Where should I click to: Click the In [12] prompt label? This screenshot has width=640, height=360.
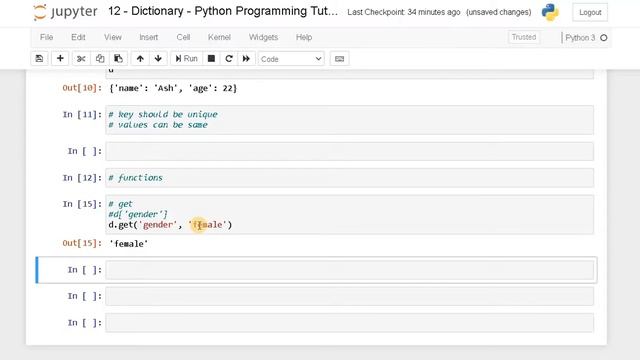(x=82, y=178)
